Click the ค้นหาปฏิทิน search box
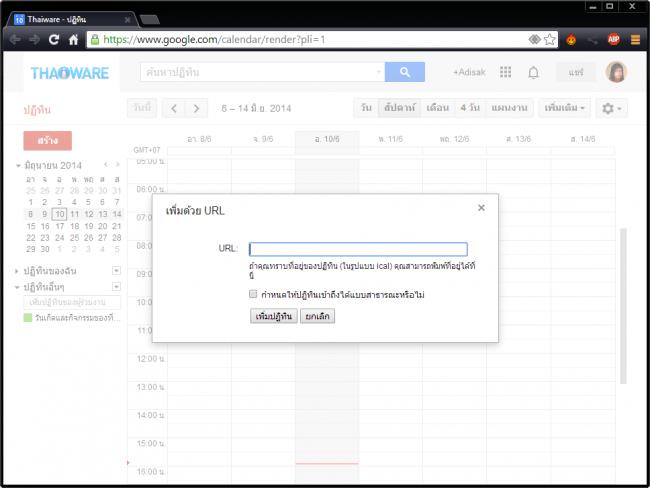 click(x=262, y=72)
